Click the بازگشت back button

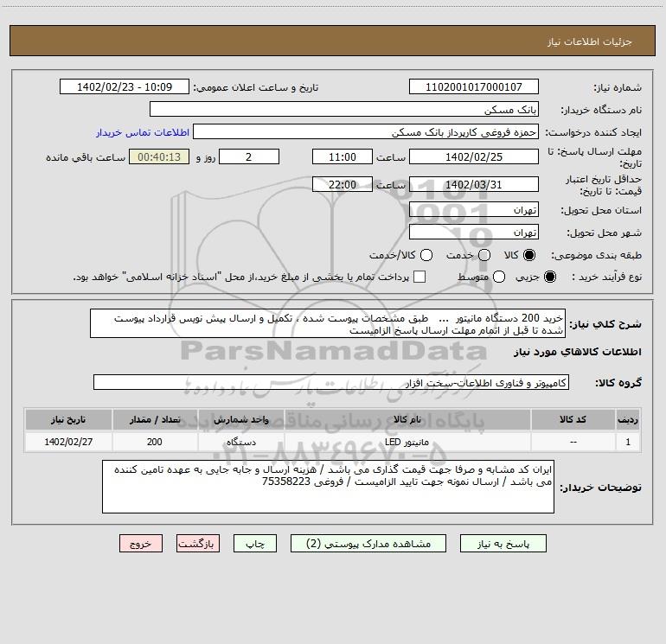tap(198, 544)
